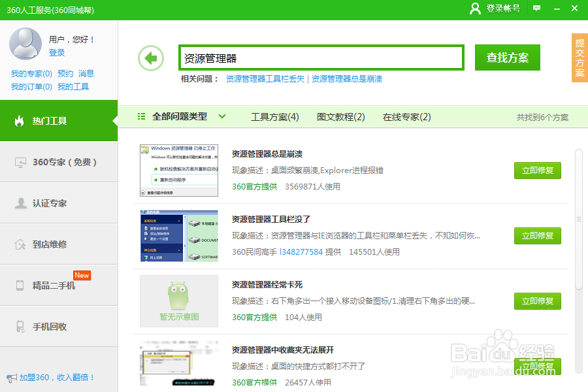Click the search field containing 资源管理器

321,57
